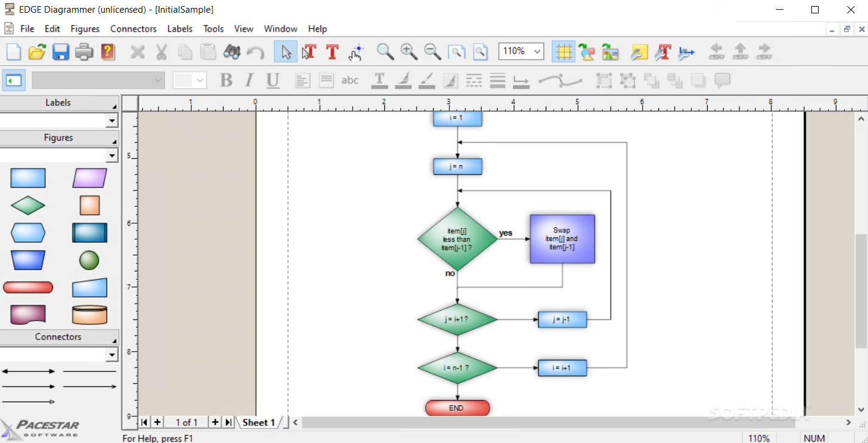Print the diagram with printer icon
This screenshot has width=868, height=443.
coord(84,52)
